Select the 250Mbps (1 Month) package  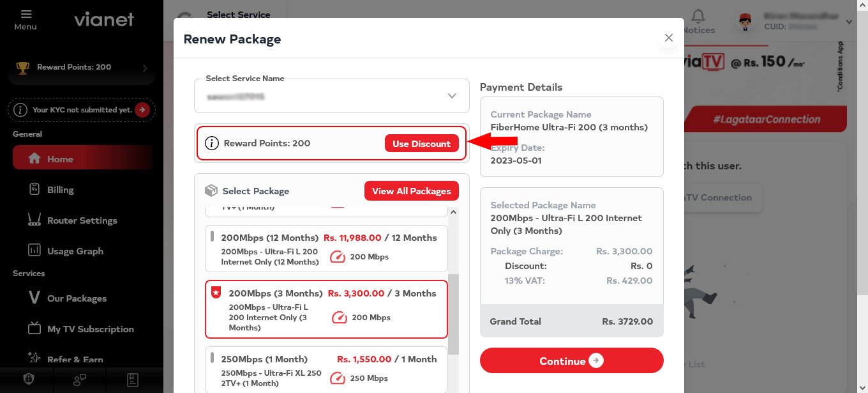point(326,370)
